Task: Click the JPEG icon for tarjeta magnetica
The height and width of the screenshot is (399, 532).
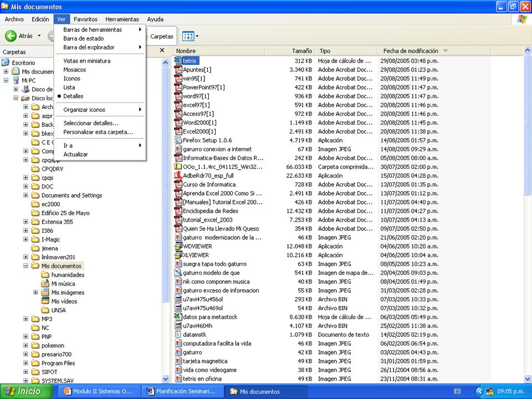Action: (x=178, y=361)
